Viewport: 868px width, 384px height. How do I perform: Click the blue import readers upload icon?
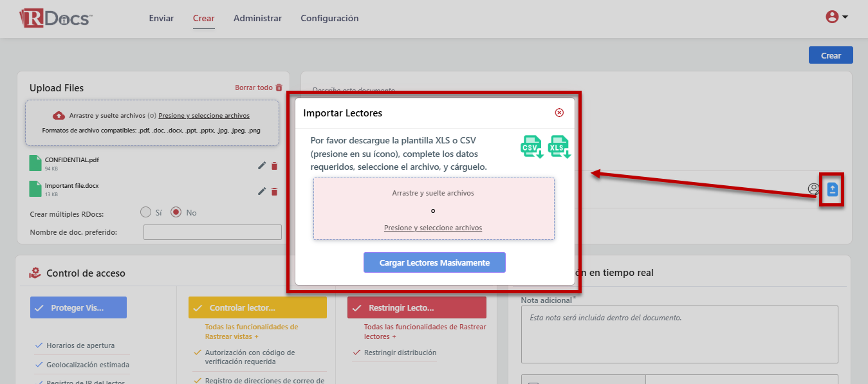click(x=832, y=189)
